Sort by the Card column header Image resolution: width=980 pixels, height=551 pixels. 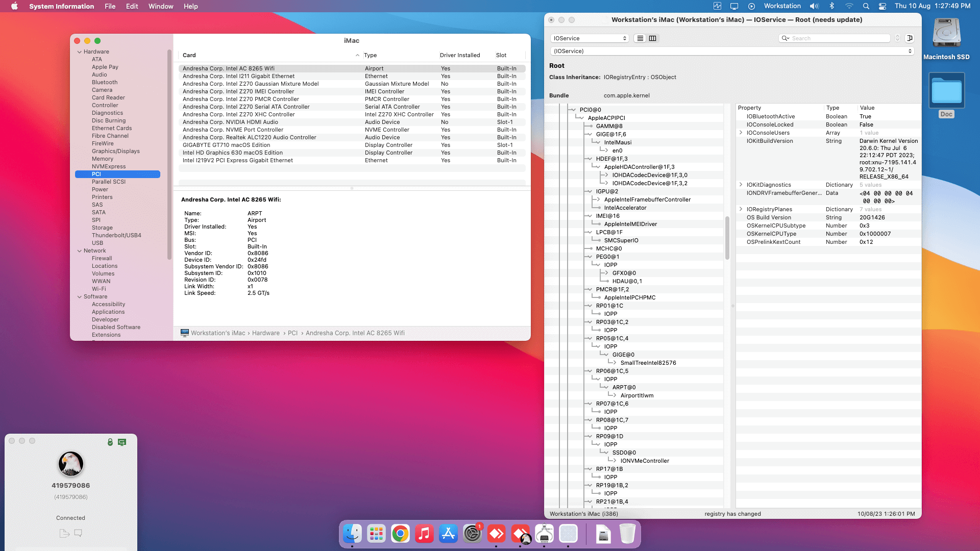(271, 55)
